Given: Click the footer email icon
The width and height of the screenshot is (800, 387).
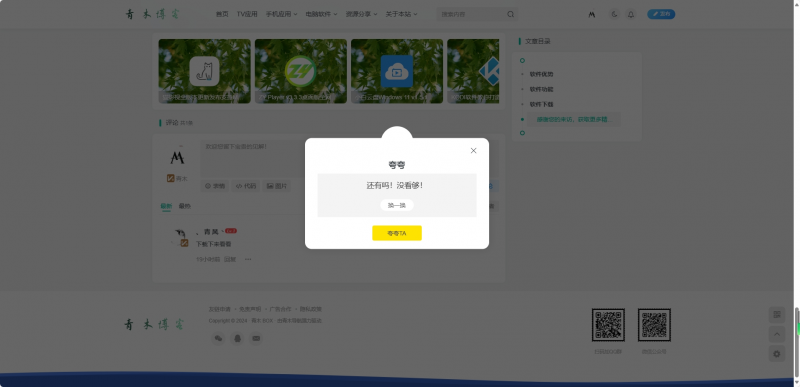Looking at the screenshot, I should coord(256,338).
